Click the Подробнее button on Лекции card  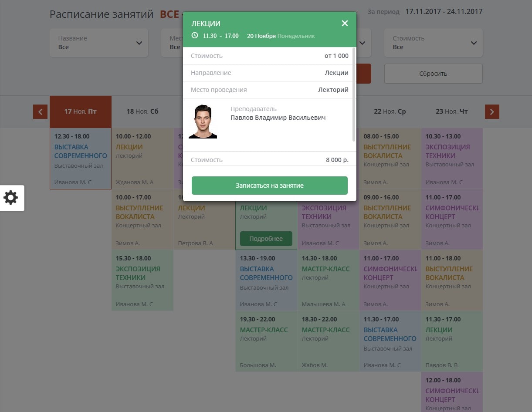pos(266,239)
